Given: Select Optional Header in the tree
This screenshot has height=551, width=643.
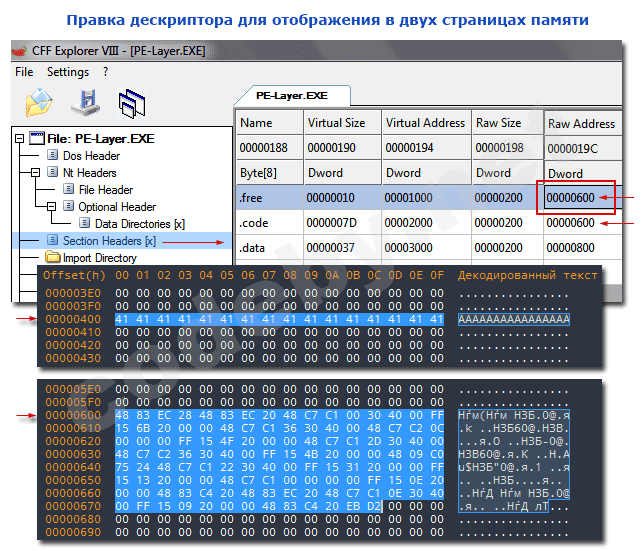Looking at the screenshot, I should coord(117,207).
